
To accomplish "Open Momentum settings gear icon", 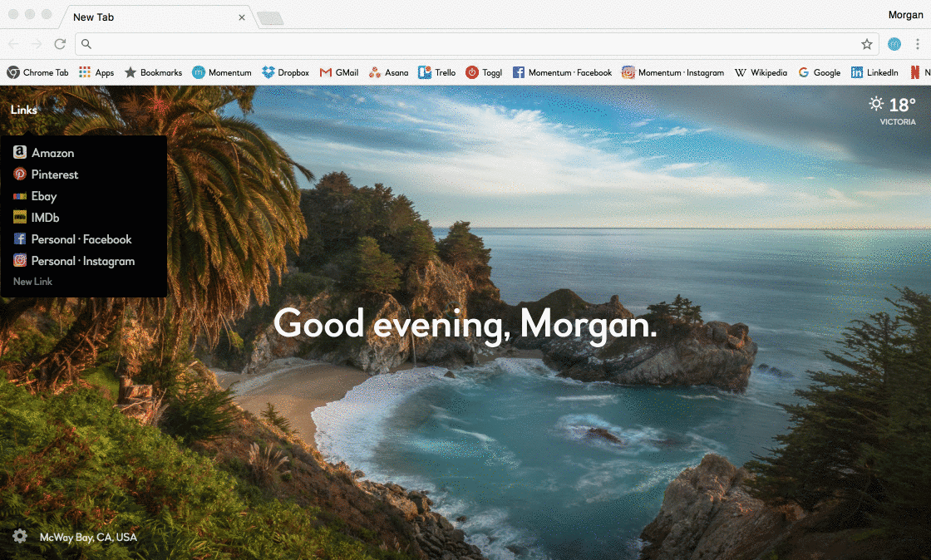I will [x=20, y=536].
